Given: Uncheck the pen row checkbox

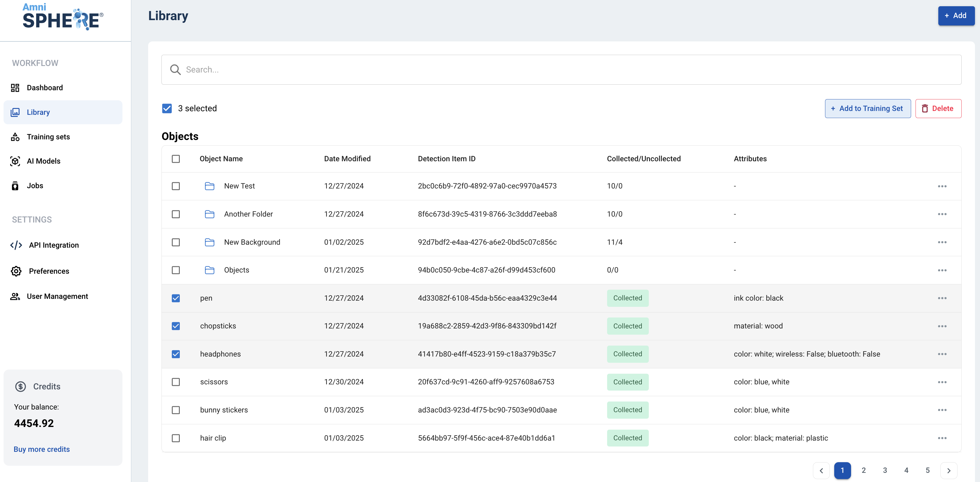Looking at the screenshot, I should (x=175, y=298).
